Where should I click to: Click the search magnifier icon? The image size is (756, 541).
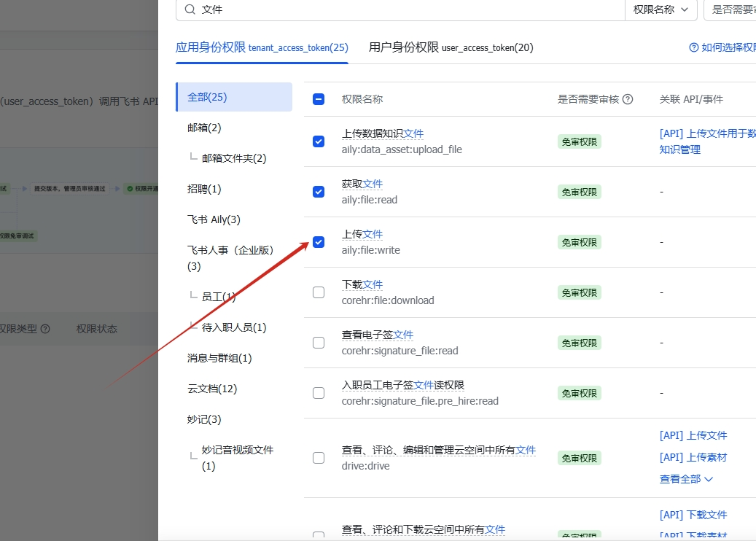coord(190,9)
